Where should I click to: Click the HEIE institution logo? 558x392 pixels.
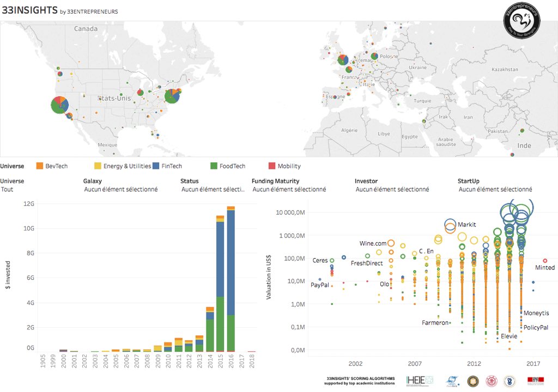(x=420, y=380)
